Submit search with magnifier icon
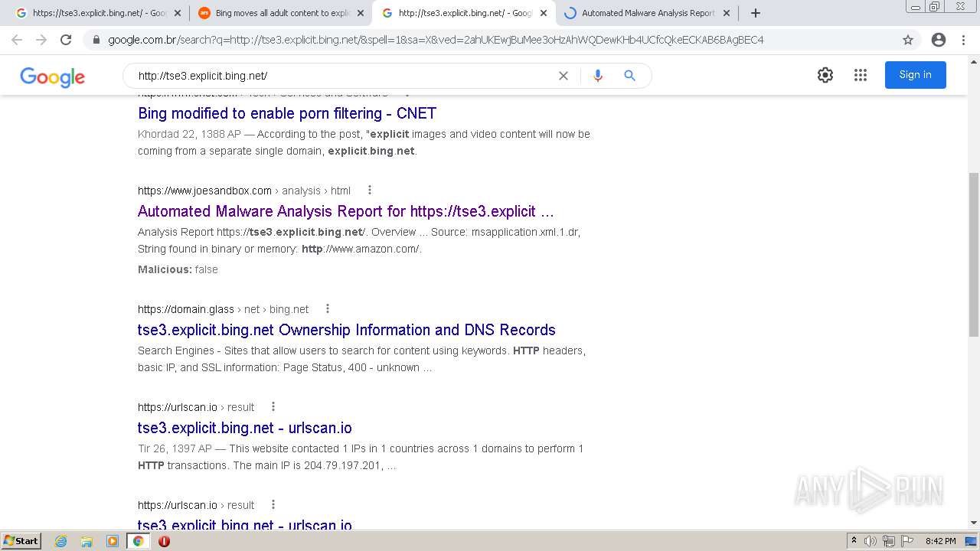The image size is (980, 551). [x=629, y=76]
